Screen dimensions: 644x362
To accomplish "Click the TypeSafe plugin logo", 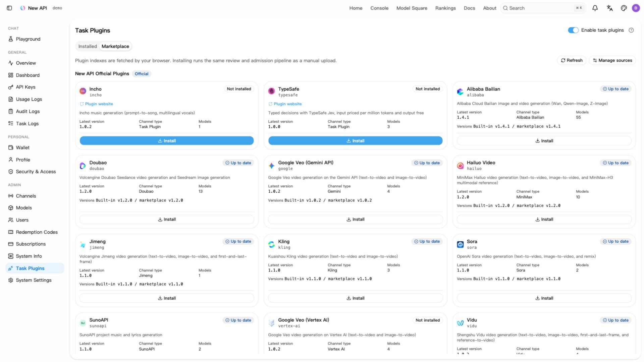I will [271, 91].
